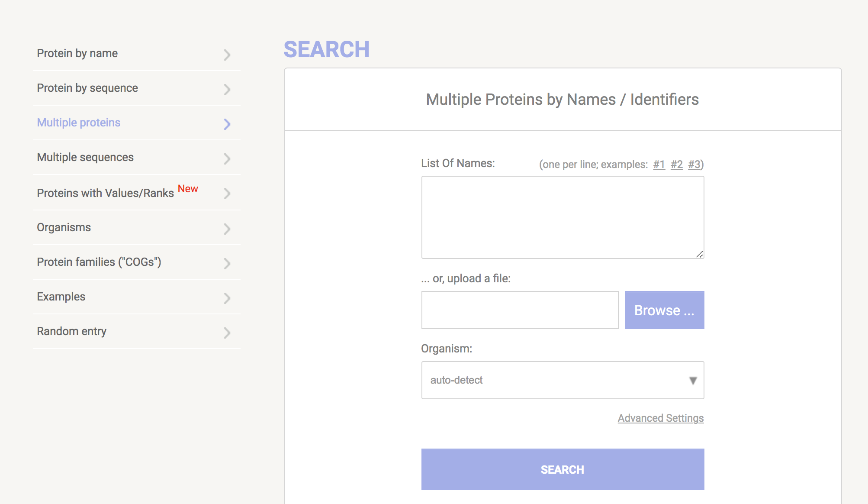Load example #1 names list
This screenshot has width=868, height=504.
tap(659, 165)
